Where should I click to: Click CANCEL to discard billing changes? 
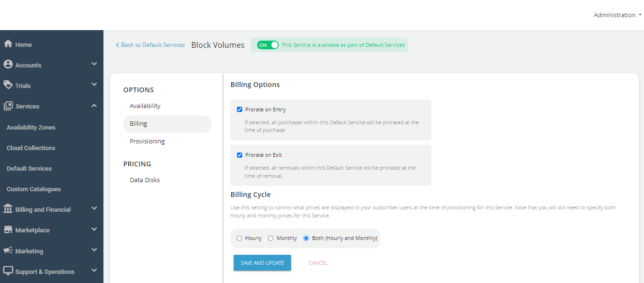318,262
